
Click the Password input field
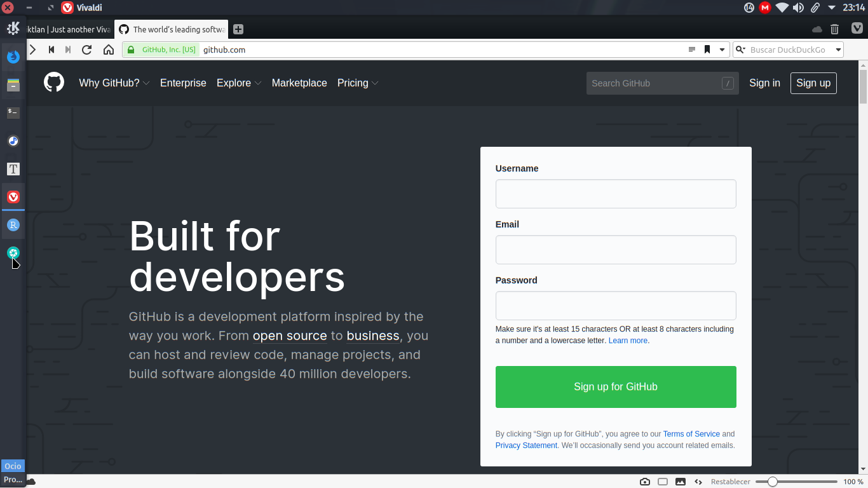tap(616, 306)
